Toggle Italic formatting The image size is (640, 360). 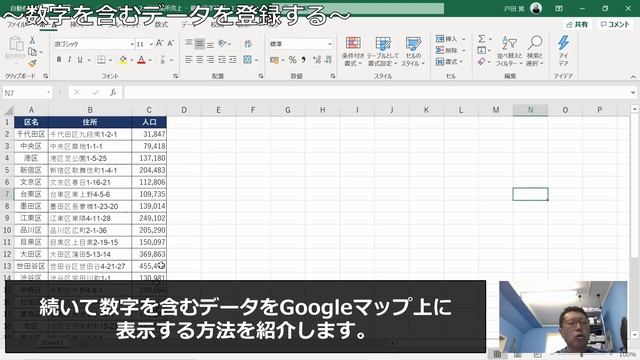point(69,60)
